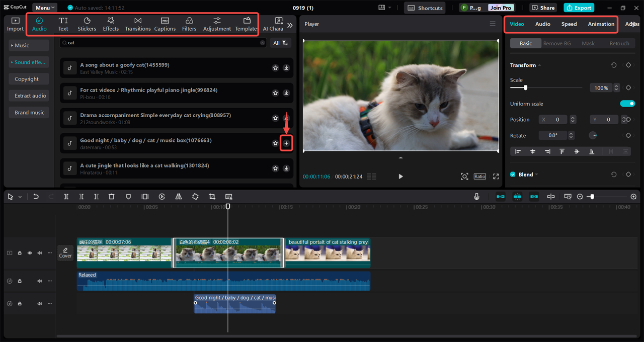
Task: Choose the Rotate clip tool
Action: [x=195, y=197]
